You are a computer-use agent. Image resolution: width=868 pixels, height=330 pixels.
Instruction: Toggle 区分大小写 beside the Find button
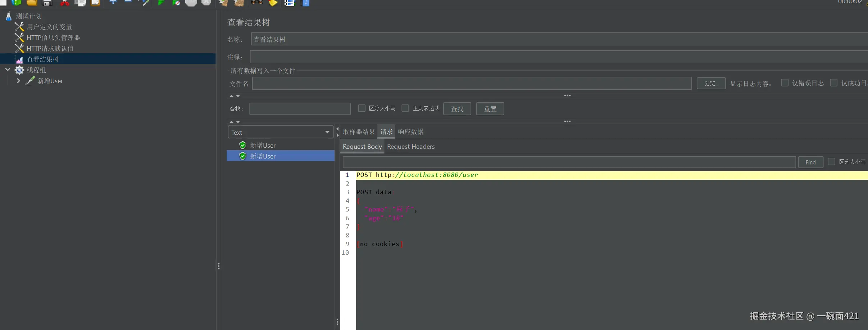pyautogui.click(x=831, y=162)
